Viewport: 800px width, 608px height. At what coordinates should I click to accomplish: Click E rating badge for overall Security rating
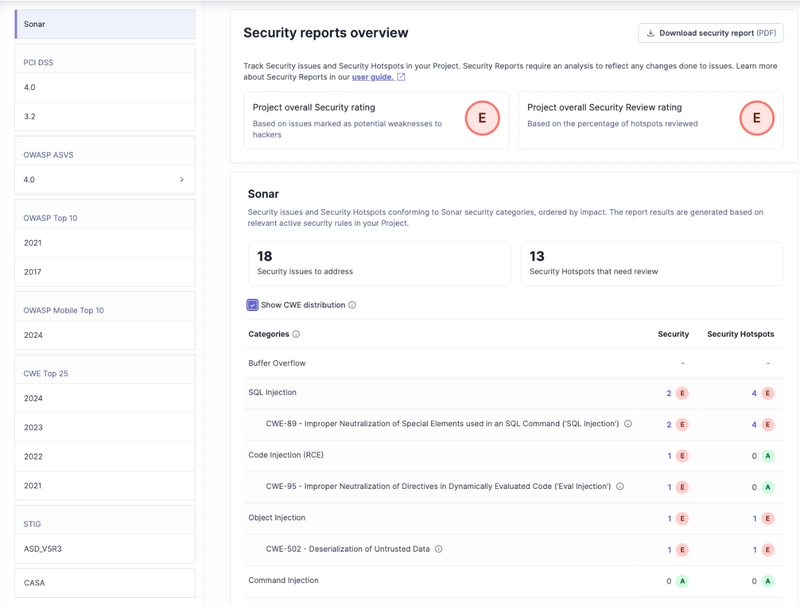(482, 118)
